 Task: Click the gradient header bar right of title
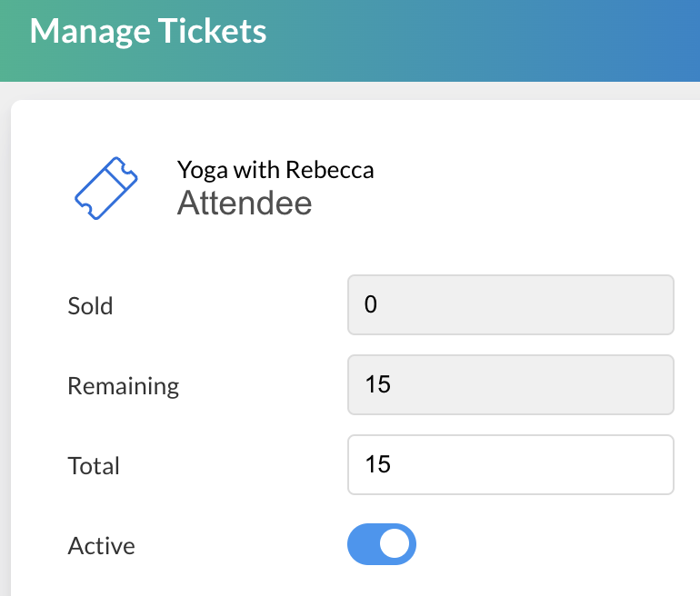(x=500, y=36)
